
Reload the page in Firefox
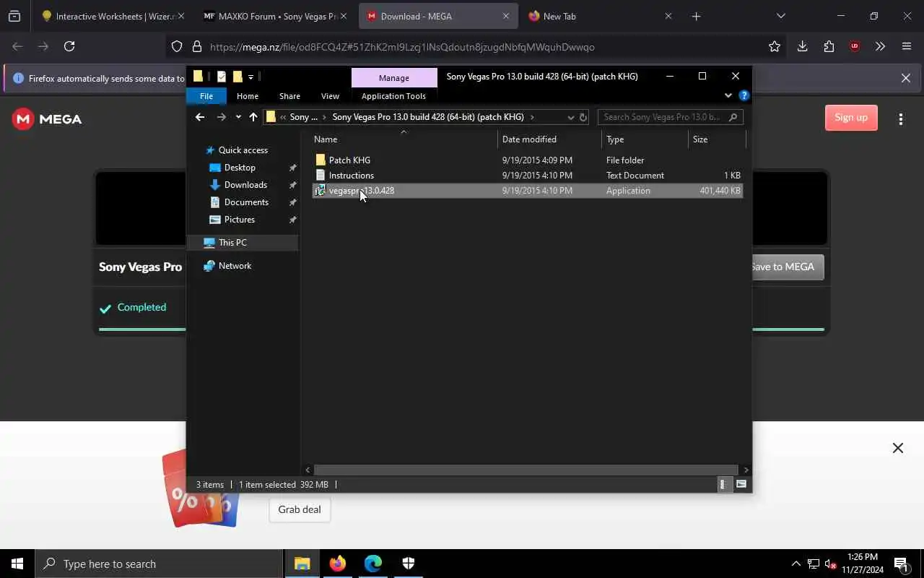(69, 46)
